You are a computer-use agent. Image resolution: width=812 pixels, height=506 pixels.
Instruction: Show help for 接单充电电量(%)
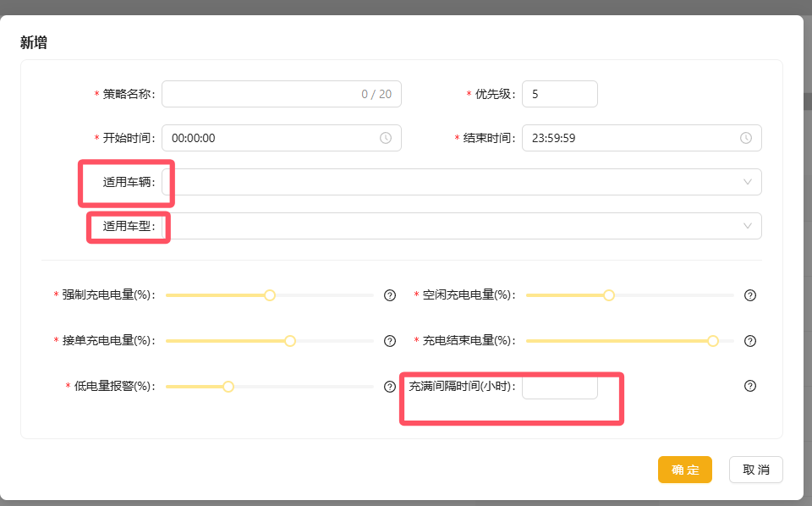pyautogui.click(x=390, y=341)
